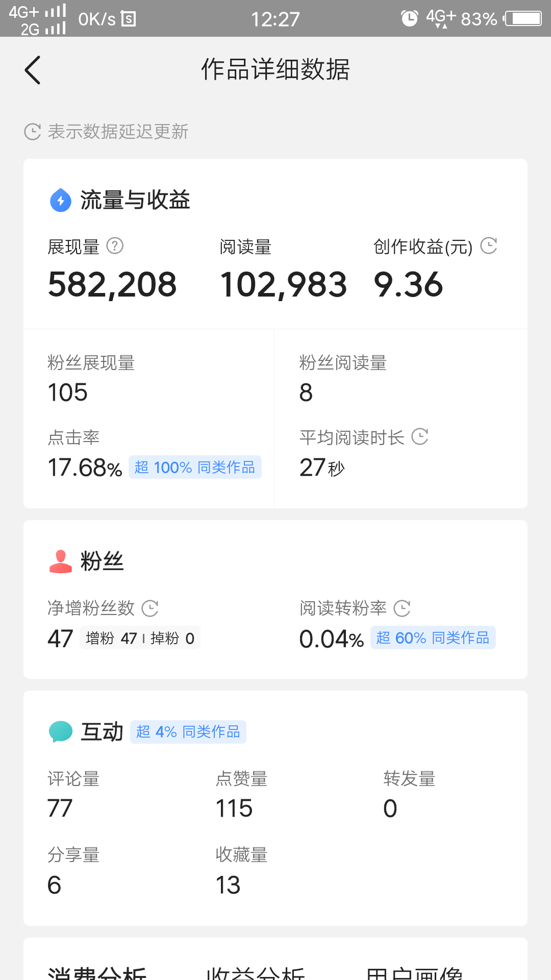
Task: Tap the 点赞量 value 115
Action: tap(234, 808)
